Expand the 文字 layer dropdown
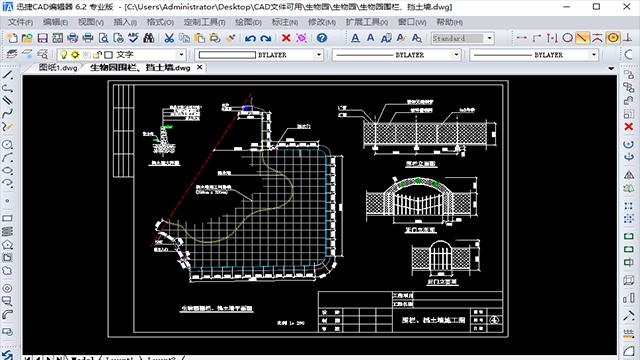This screenshot has width=640, height=360. click(181, 55)
